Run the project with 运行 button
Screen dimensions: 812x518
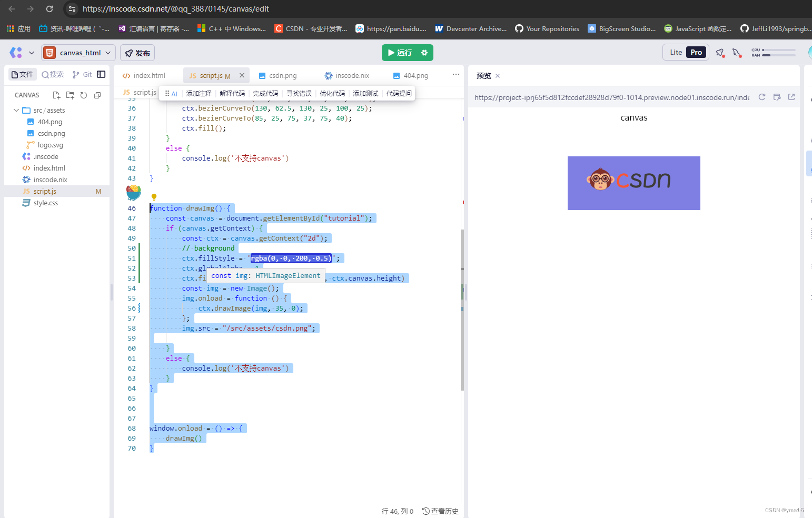(400, 53)
